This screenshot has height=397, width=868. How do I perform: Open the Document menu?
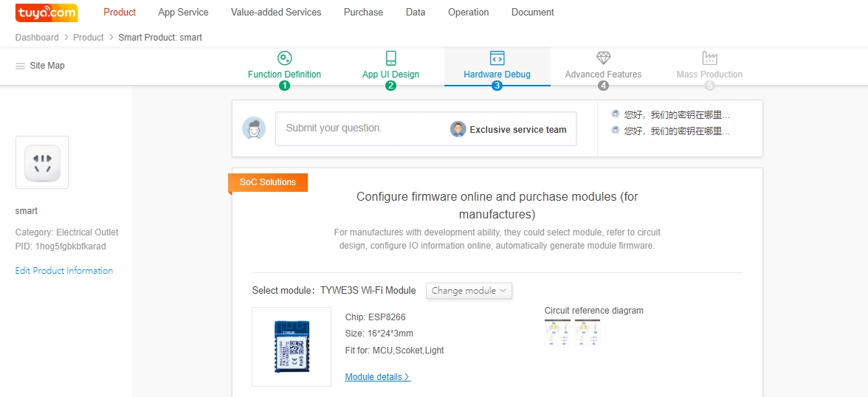(x=533, y=13)
